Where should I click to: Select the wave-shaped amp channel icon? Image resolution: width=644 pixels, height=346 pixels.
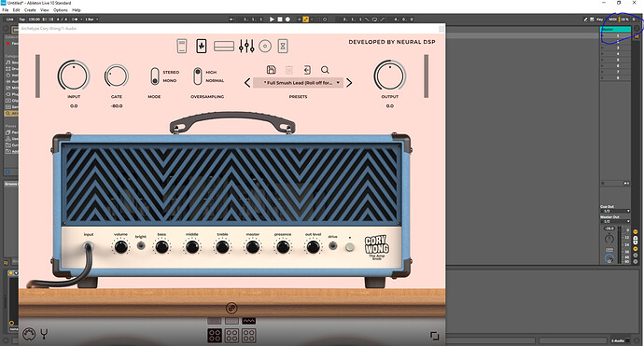pyautogui.click(x=249, y=321)
